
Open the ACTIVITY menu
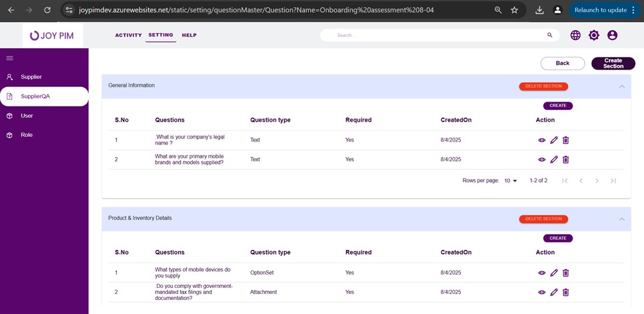click(128, 35)
